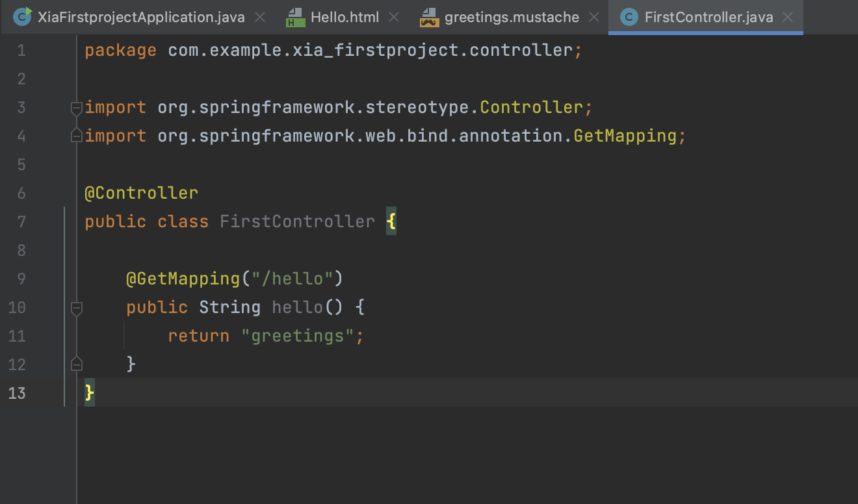Click line number 13 in the gutter
Viewport: 858px width, 504px height.
coord(17,393)
